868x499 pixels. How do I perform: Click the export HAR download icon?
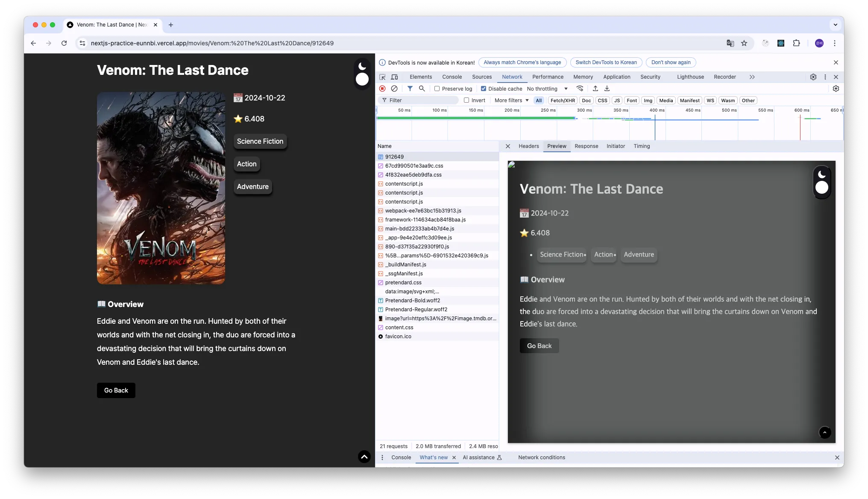pos(607,89)
